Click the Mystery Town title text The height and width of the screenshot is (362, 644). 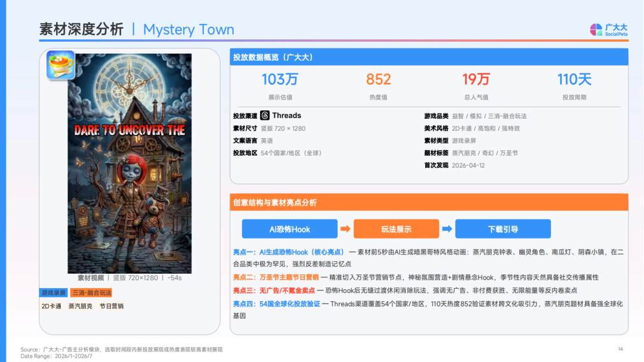coord(188,30)
